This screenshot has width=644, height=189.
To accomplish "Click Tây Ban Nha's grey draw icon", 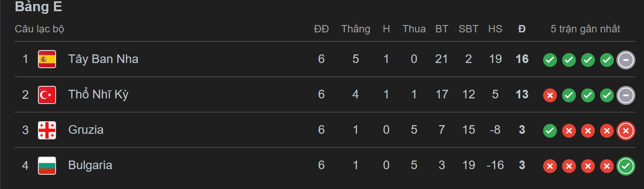I will click(625, 60).
